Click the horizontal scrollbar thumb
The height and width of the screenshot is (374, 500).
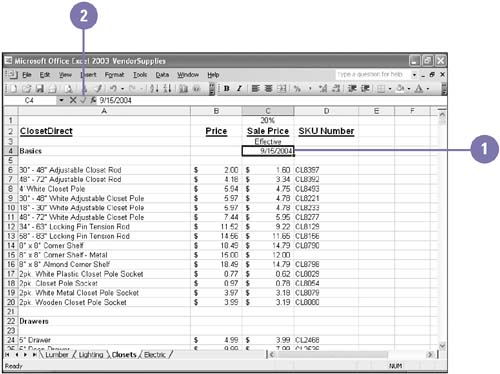[332, 355]
